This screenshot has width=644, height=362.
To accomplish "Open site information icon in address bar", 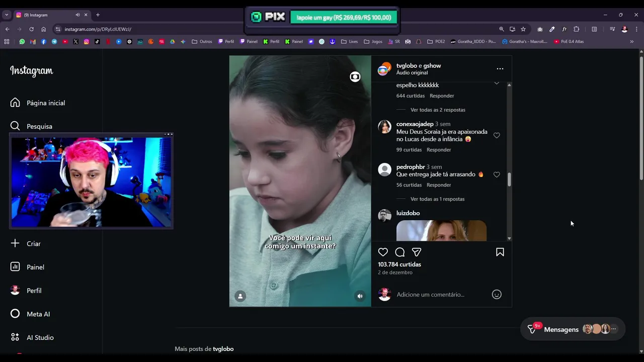I will point(58,29).
